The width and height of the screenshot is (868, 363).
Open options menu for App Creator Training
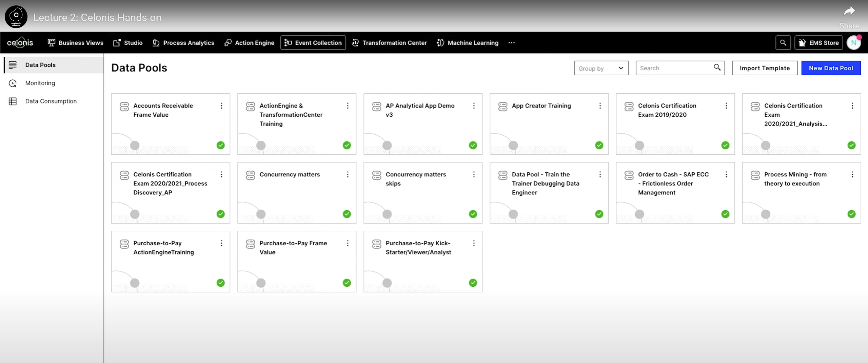pos(600,106)
